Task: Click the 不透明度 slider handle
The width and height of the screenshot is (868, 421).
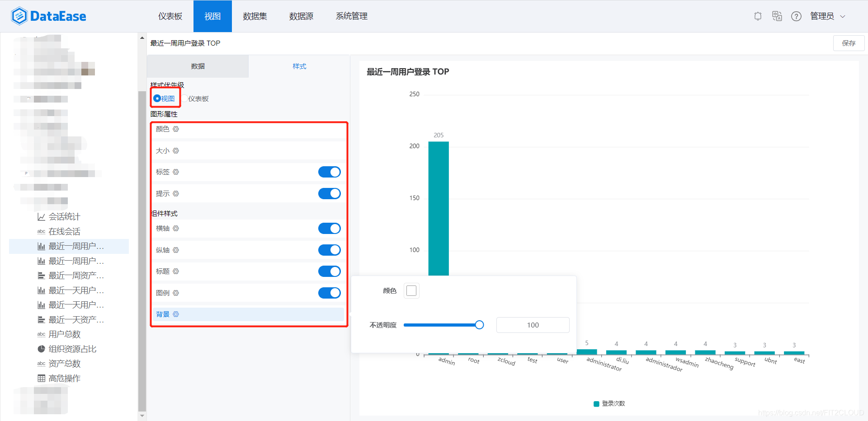Action: point(480,325)
